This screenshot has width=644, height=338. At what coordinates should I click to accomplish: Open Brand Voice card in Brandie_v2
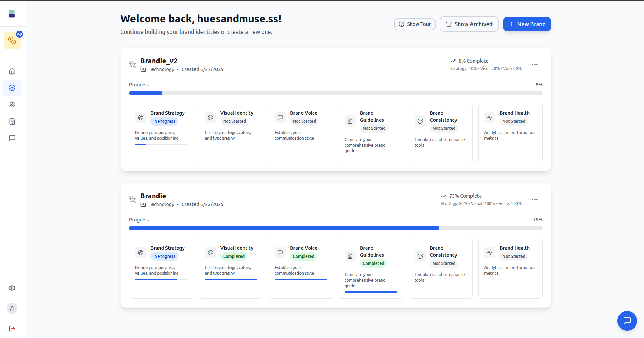[x=301, y=133]
